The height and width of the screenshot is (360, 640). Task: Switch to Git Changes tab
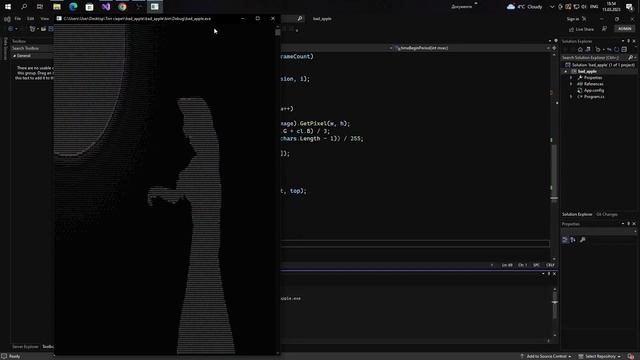[607, 214]
